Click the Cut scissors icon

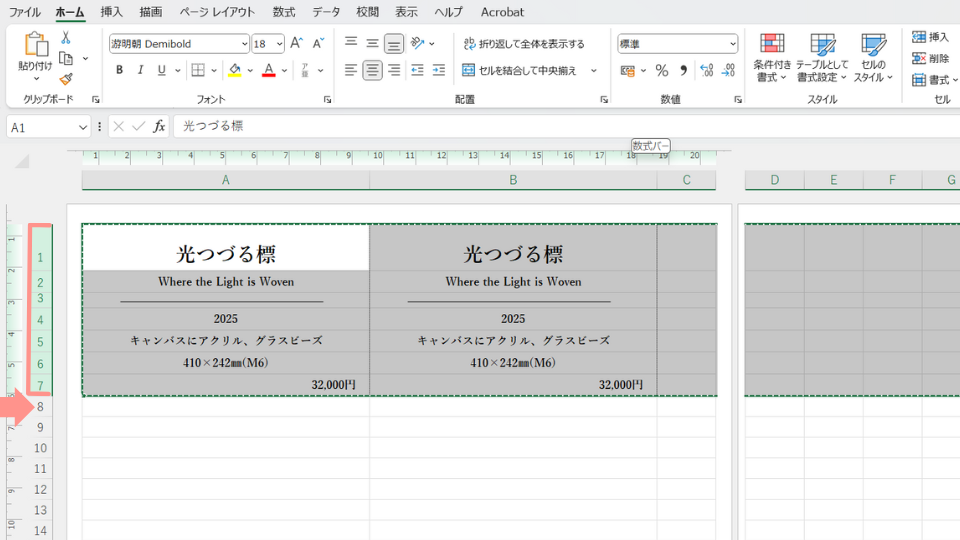(66, 37)
